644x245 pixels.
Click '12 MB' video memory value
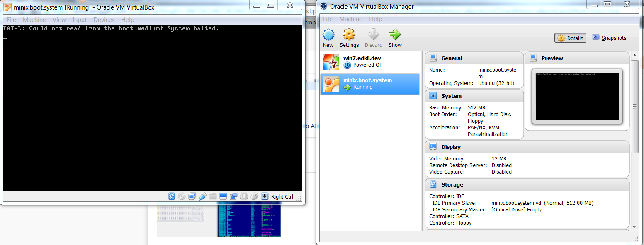pos(499,159)
